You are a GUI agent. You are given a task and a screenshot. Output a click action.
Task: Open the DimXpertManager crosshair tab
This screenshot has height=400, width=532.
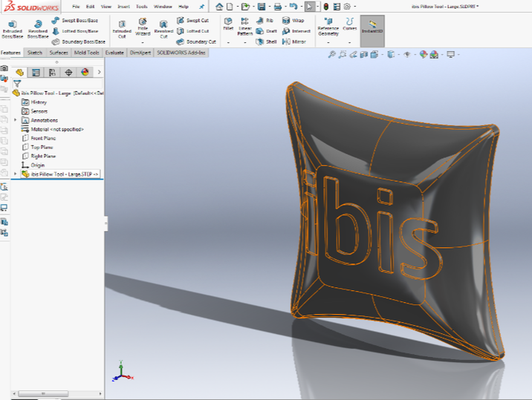68,72
